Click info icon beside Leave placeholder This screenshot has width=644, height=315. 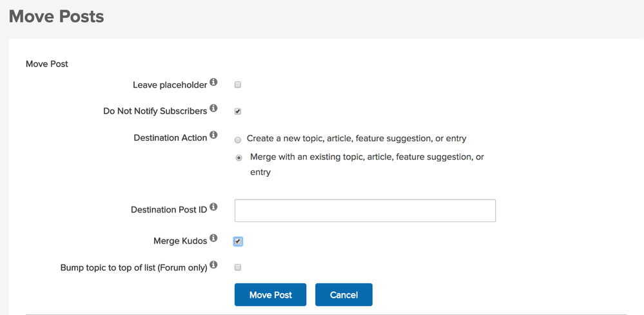[213, 82]
